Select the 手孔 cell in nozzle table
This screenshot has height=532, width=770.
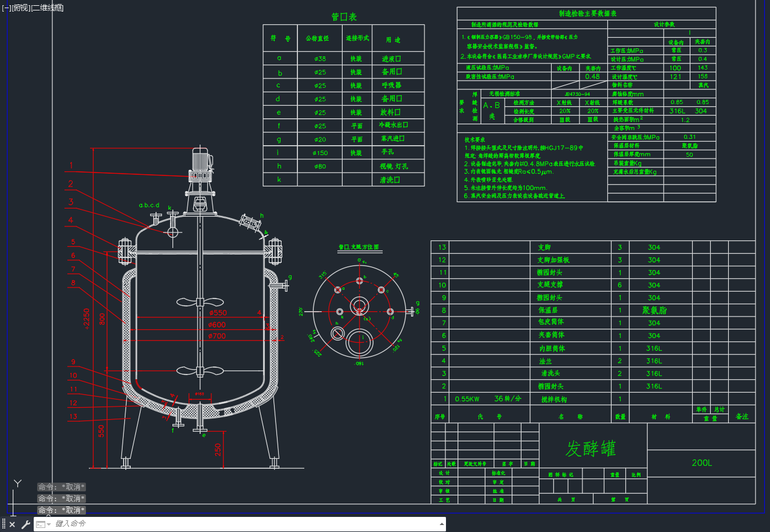(387, 152)
